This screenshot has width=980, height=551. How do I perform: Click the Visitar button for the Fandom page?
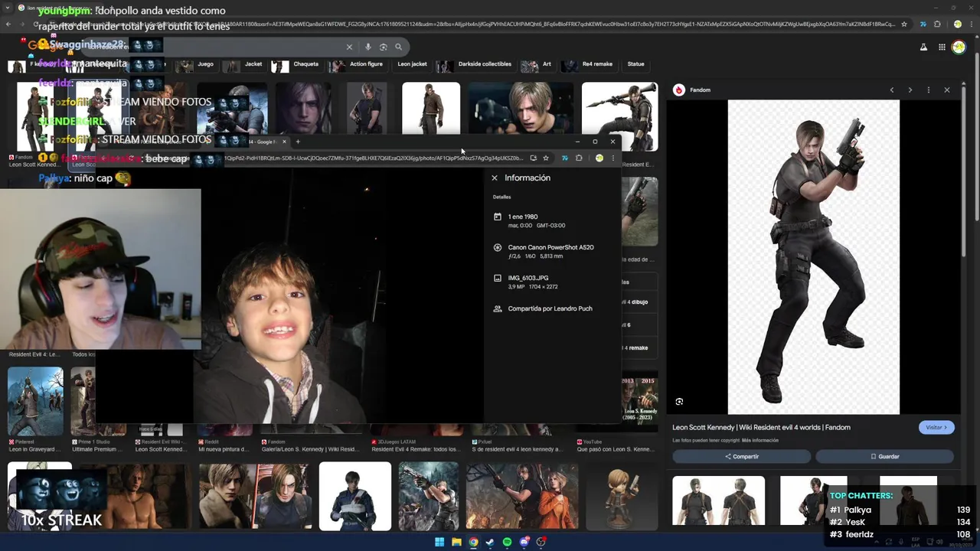[x=936, y=427]
